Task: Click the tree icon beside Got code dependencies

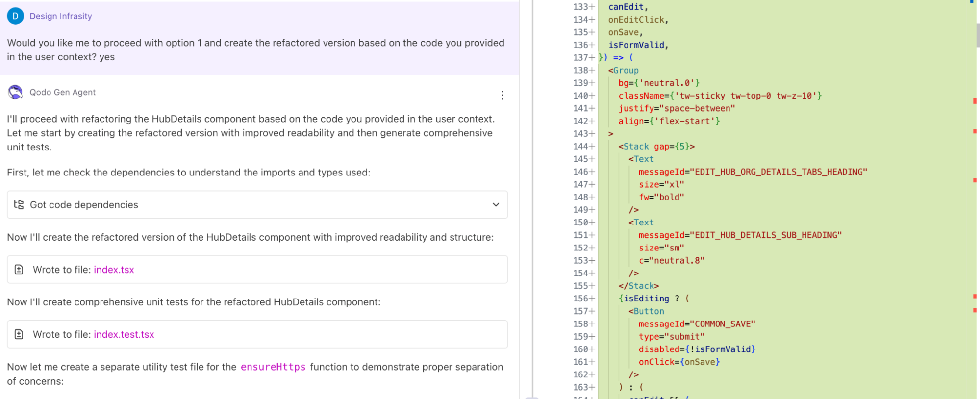Action: click(19, 205)
